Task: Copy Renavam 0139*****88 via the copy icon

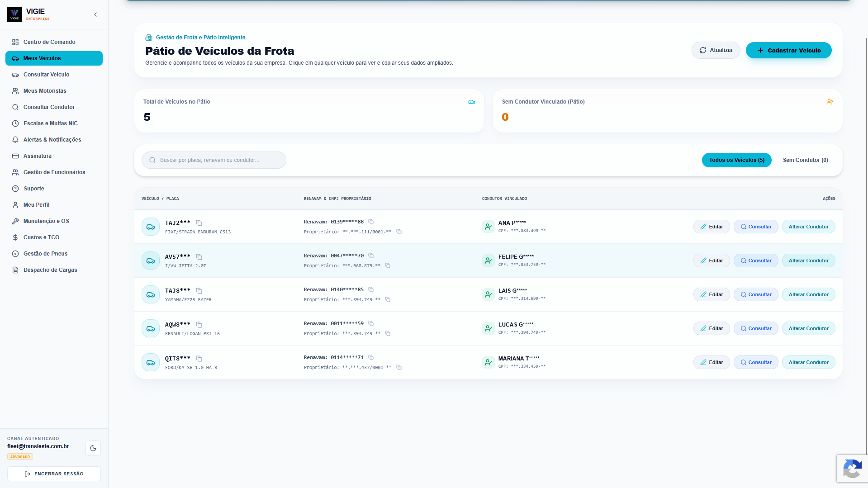Action: pyautogui.click(x=371, y=222)
